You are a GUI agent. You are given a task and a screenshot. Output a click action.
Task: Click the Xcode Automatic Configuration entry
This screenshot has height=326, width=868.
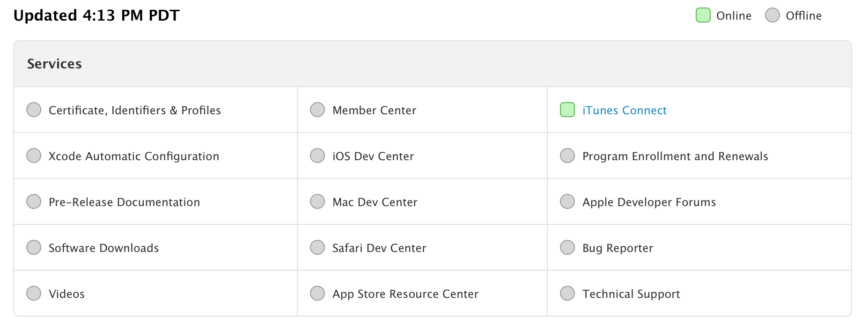[134, 156]
